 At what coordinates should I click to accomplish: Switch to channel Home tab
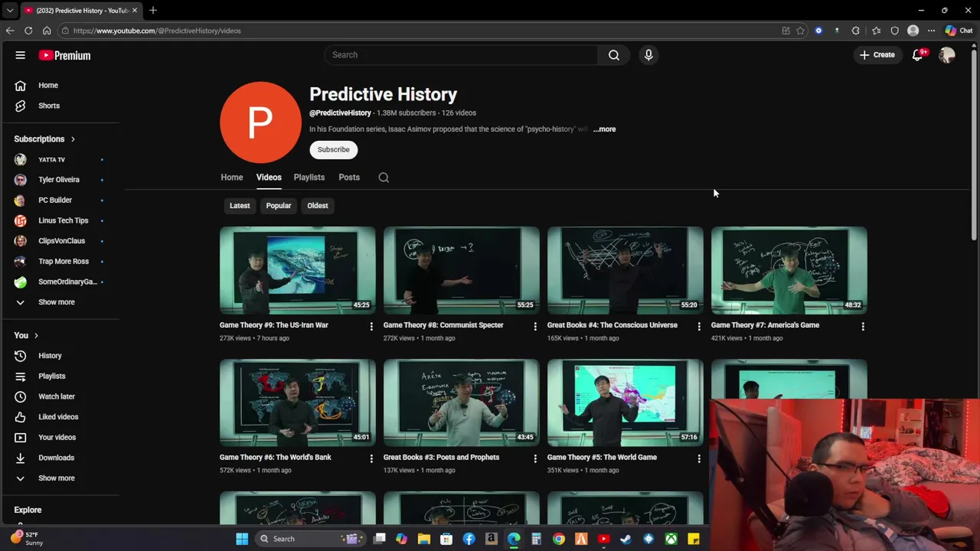tap(232, 178)
